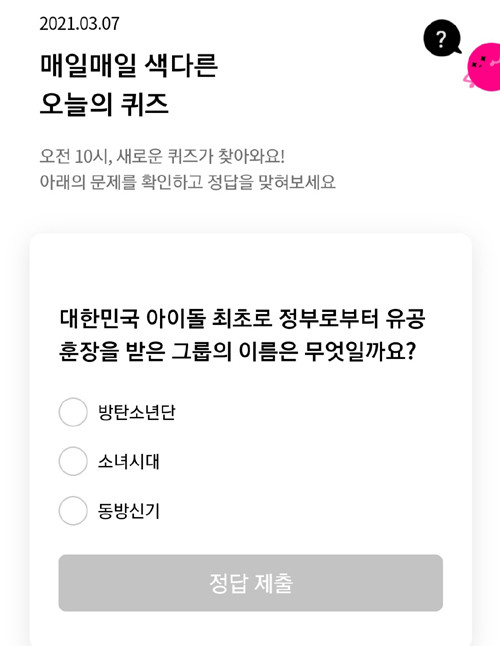Select the 방탄소년단 radio button
Screen dimensions: 500x646
(73, 412)
